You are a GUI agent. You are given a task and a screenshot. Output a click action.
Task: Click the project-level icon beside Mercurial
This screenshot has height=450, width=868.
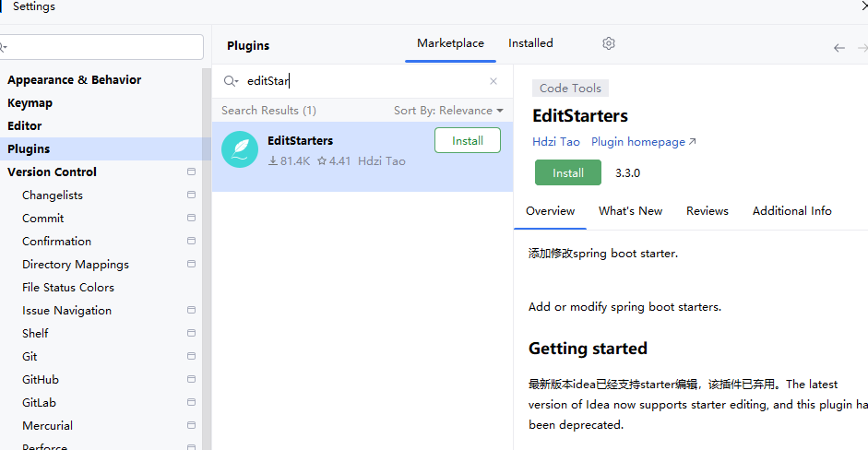coord(192,425)
